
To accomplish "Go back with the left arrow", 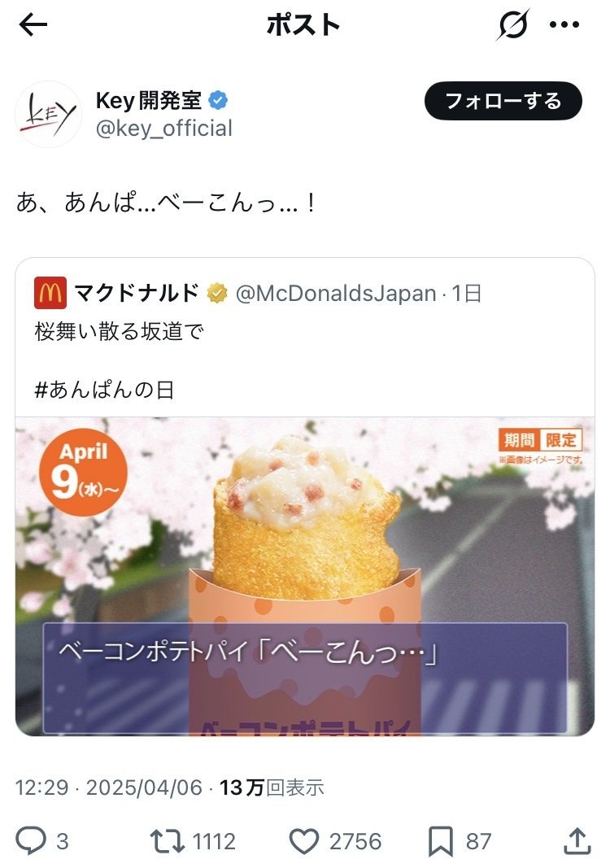I will pyautogui.click(x=33, y=24).
